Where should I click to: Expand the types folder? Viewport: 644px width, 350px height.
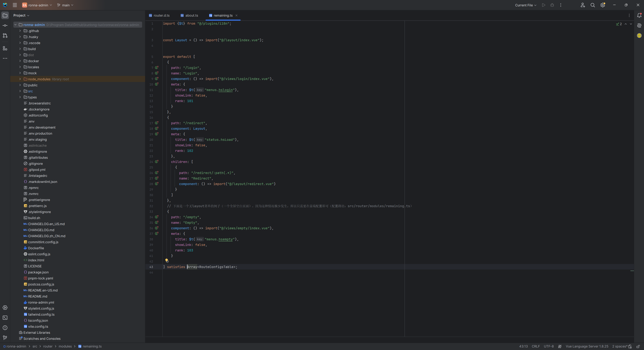pos(20,97)
